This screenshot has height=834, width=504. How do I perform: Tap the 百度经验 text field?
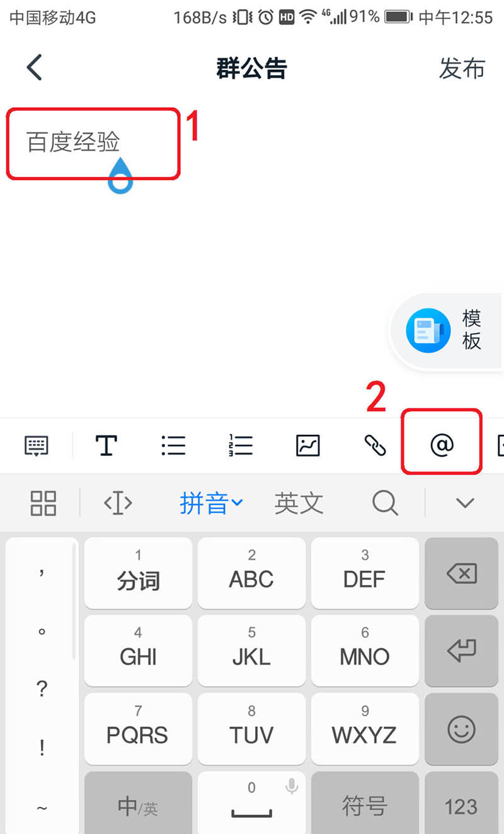click(x=93, y=143)
